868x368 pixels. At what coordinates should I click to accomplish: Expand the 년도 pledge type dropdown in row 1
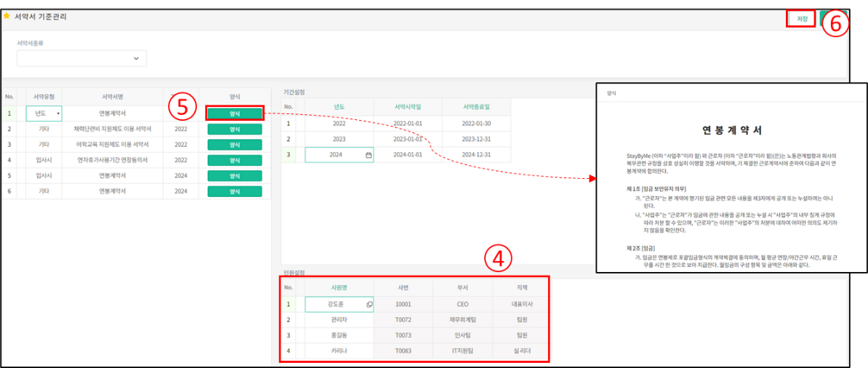tap(58, 113)
